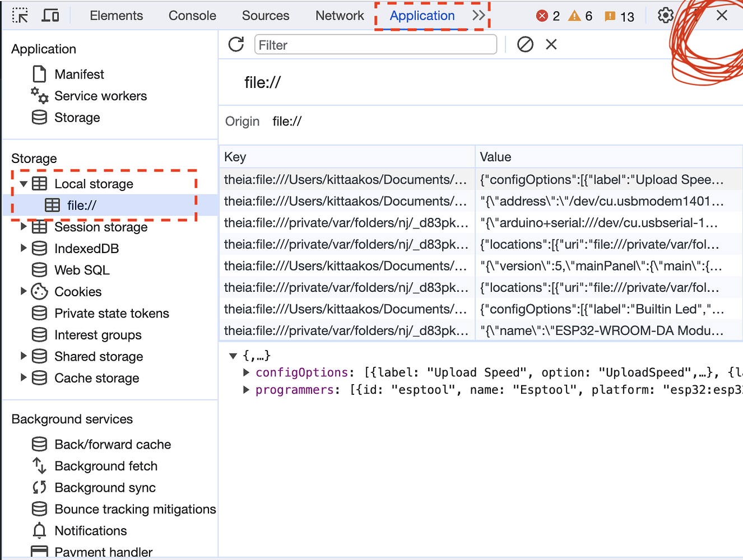The image size is (743, 560).
Task: Select the Inspect element cursor icon
Action: pyautogui.click(x=20, y=15)
